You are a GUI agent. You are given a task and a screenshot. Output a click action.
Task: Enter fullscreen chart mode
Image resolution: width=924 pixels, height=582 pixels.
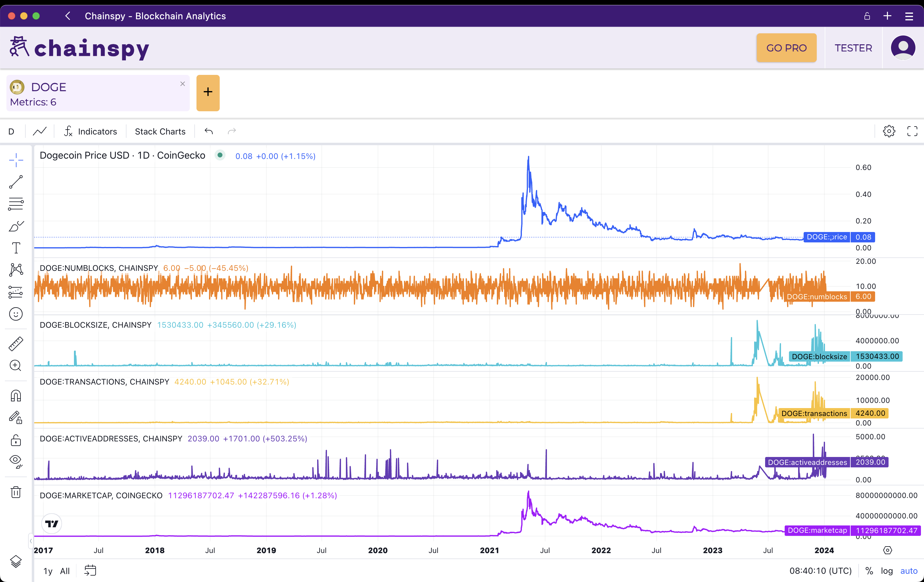(x=912, y=131)
